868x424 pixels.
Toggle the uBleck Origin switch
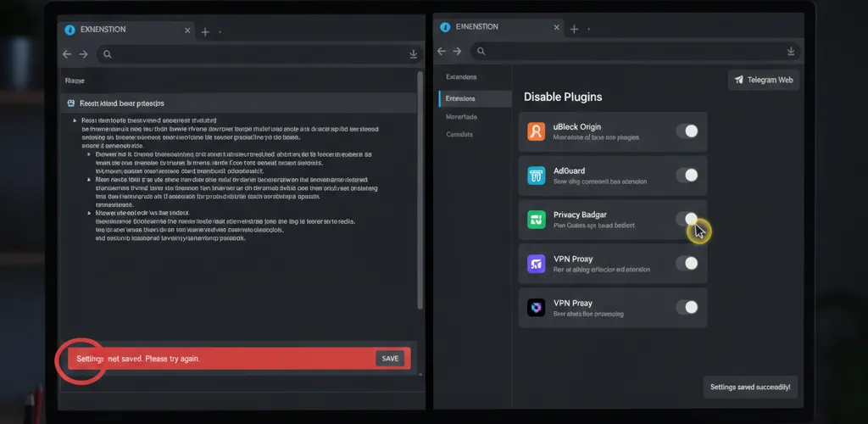click(687, 131)
